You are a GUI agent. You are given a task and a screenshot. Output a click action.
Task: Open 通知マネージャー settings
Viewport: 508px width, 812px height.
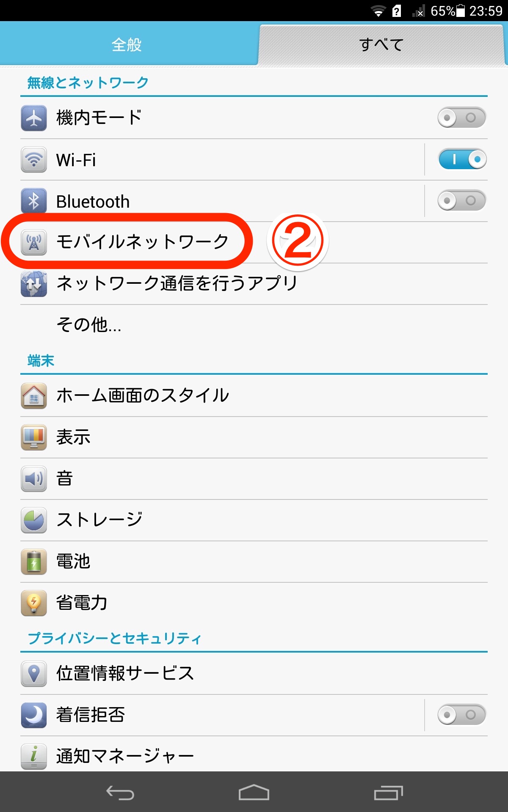[x=254, y=754]
